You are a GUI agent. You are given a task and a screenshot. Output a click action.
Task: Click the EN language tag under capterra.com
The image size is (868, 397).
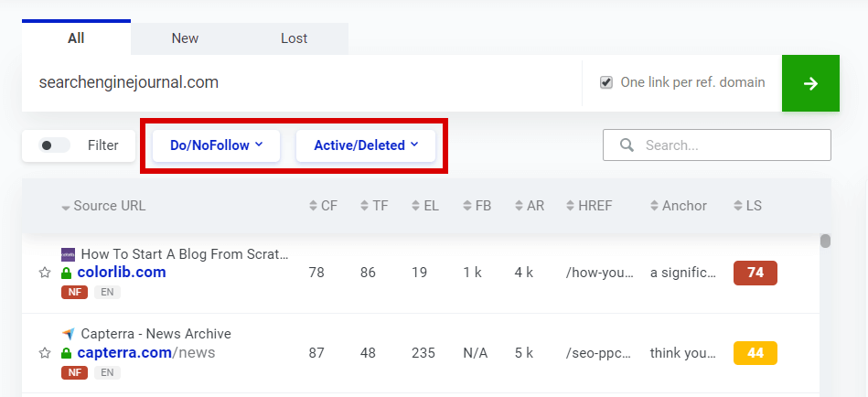[x=107, y=372]
